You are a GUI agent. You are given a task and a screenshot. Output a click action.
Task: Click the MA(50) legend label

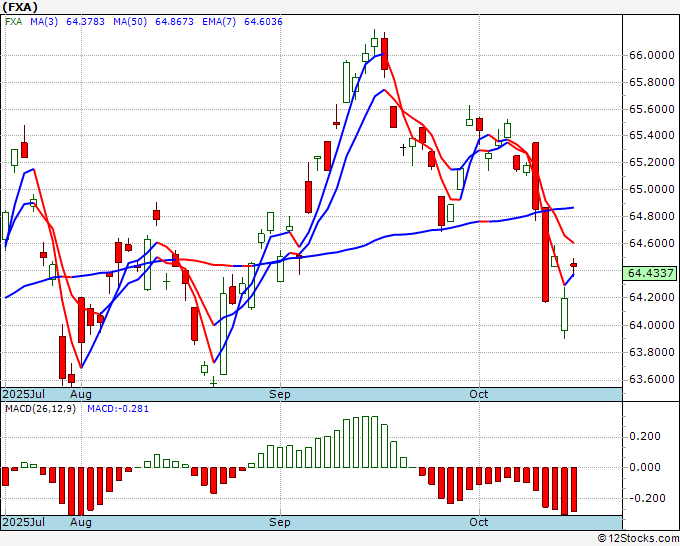130,22
